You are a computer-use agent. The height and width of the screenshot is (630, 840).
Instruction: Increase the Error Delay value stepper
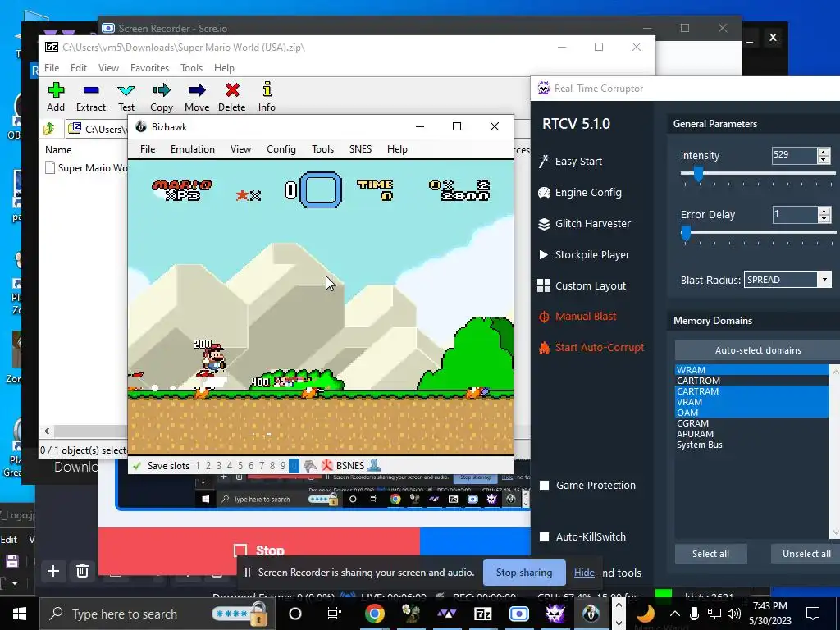(x=824, y=211)
